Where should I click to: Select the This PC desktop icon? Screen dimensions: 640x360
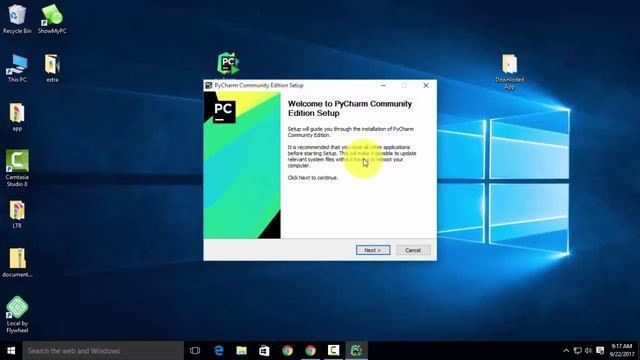coord(17,68)
